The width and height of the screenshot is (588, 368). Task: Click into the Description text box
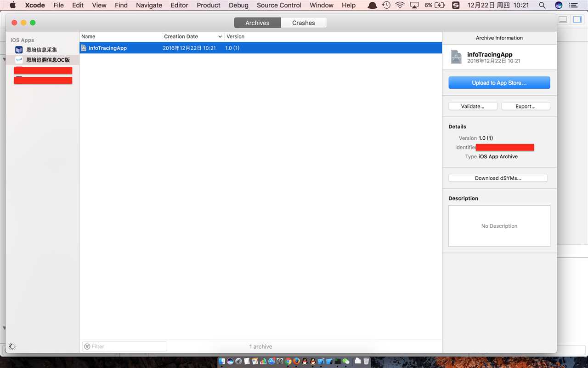pos(499,226)
